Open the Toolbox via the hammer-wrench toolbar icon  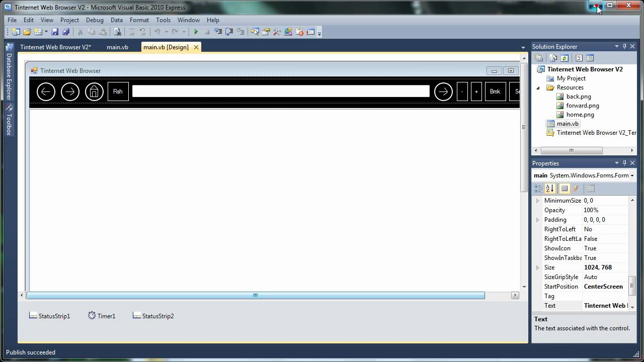click(277, 32)
